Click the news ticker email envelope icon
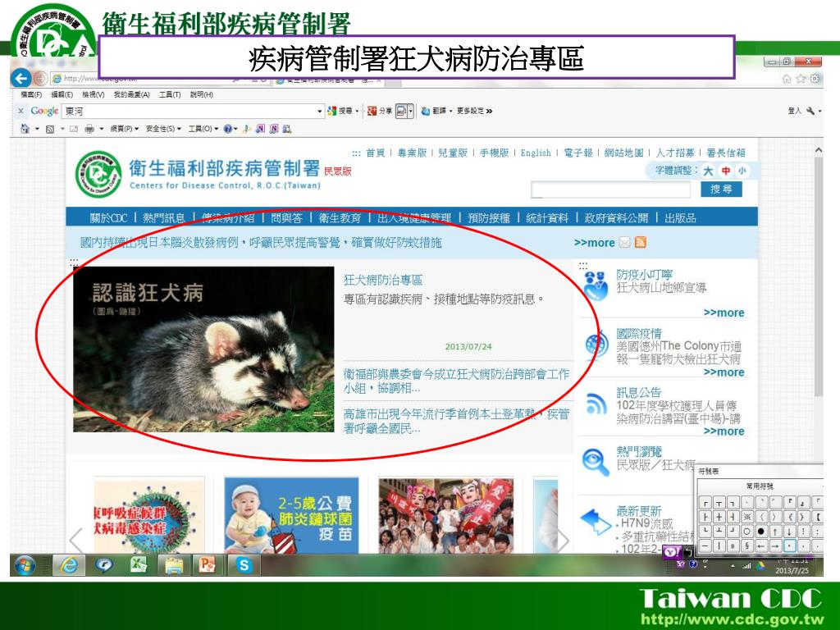 point(624,242)
